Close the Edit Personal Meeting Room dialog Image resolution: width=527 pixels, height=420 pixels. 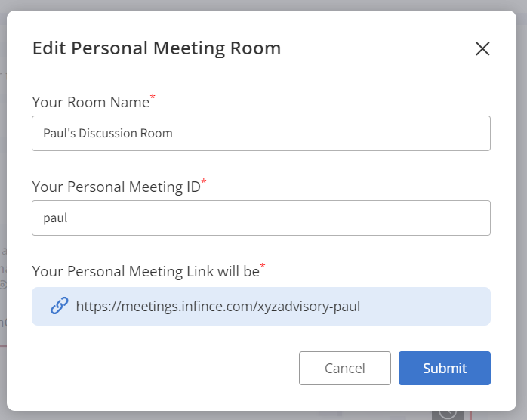[482, 49]
